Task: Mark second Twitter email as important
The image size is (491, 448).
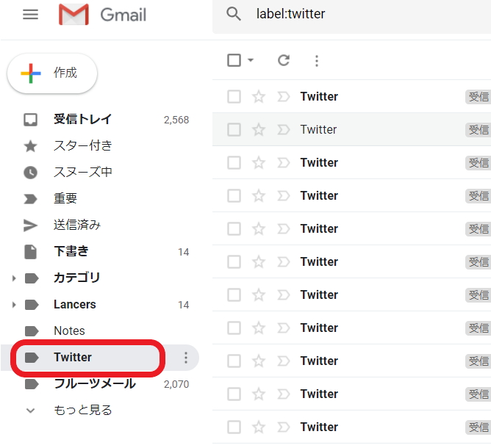Action: [284, 129]
